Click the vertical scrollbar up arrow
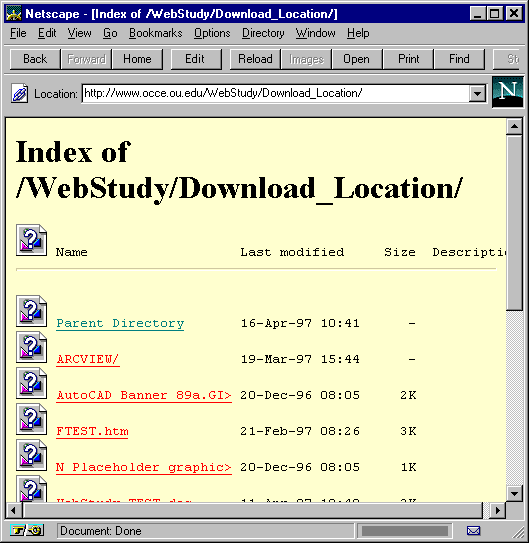Image resolution: width=529 pixels, height=543 pixels. [x=514, y=126]
